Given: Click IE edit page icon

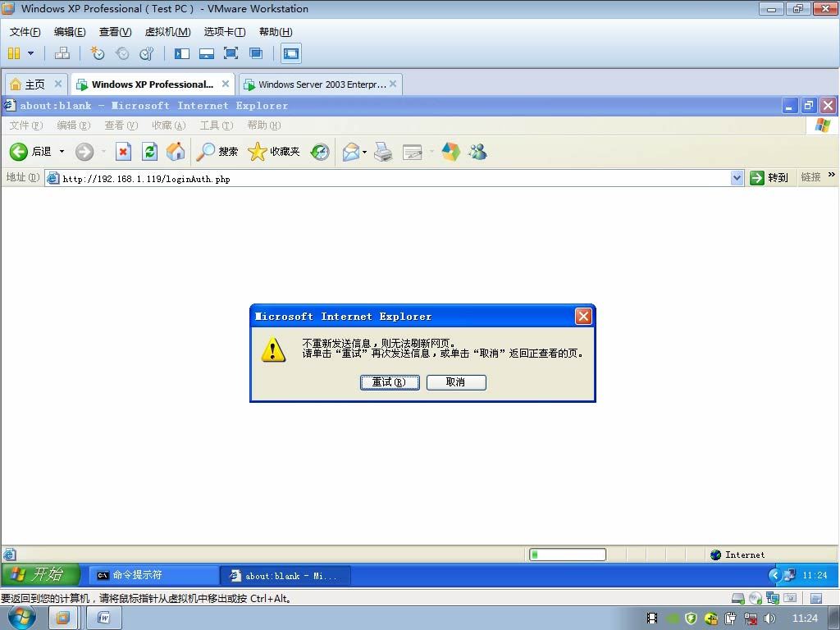Looking at the screenshot, I should (x=412, y=152).
